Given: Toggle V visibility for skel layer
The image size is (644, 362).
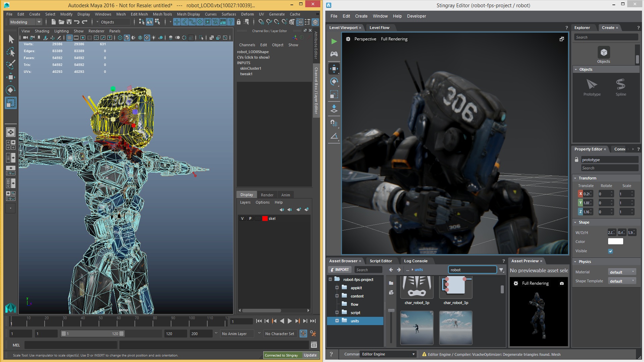Looking at the screenshot, I should point(243,219).
